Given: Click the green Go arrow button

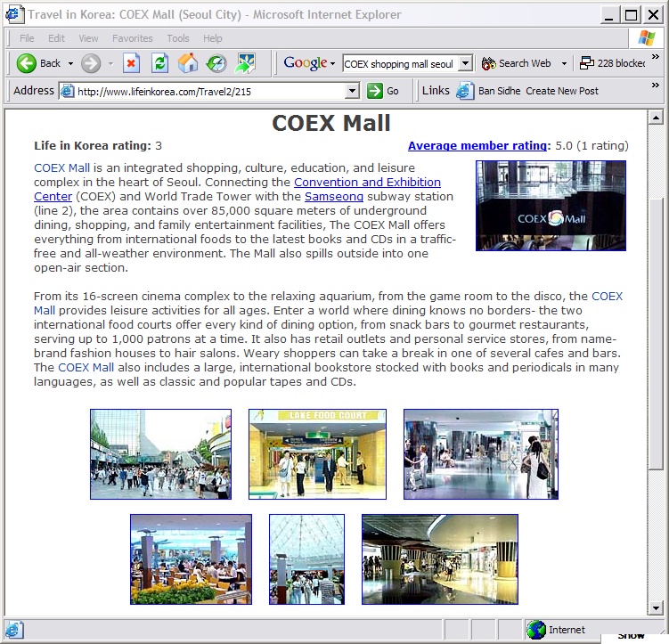Looking at the screenshot, I should (375, 91).
